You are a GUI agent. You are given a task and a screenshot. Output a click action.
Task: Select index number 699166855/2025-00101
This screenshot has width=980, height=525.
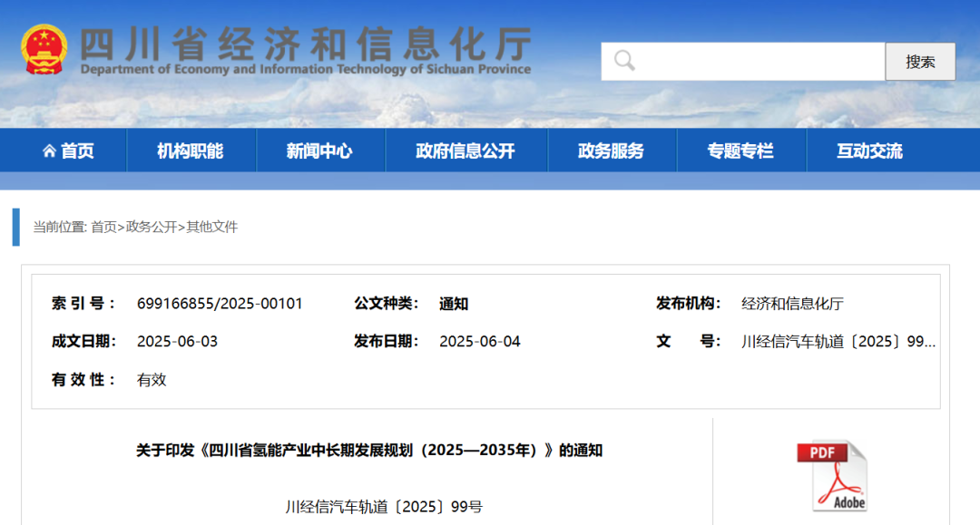220,304
